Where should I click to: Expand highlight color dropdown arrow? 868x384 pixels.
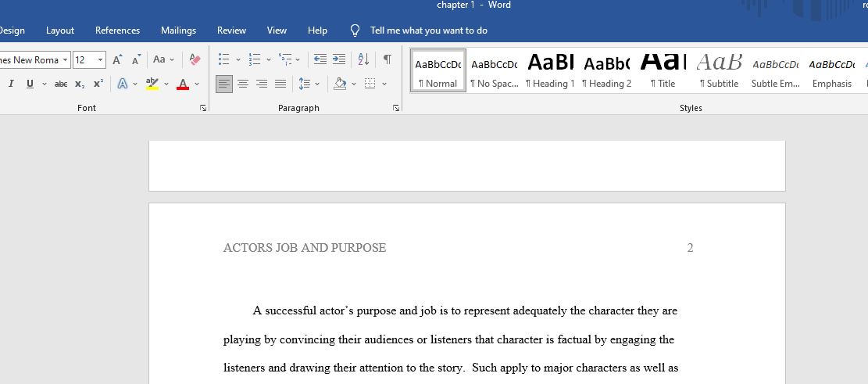tap(166, 84)
